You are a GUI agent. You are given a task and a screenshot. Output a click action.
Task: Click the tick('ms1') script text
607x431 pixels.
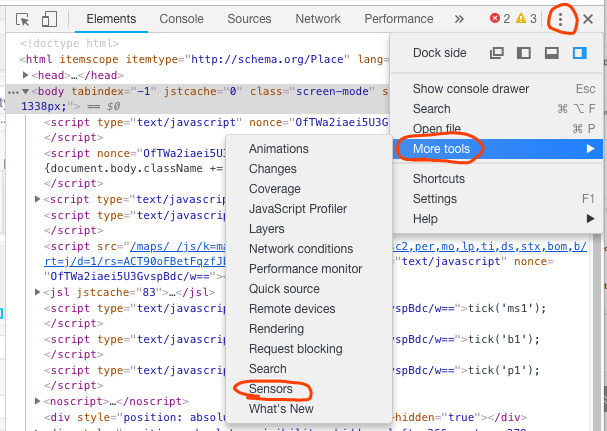click(x=507, y=308)
